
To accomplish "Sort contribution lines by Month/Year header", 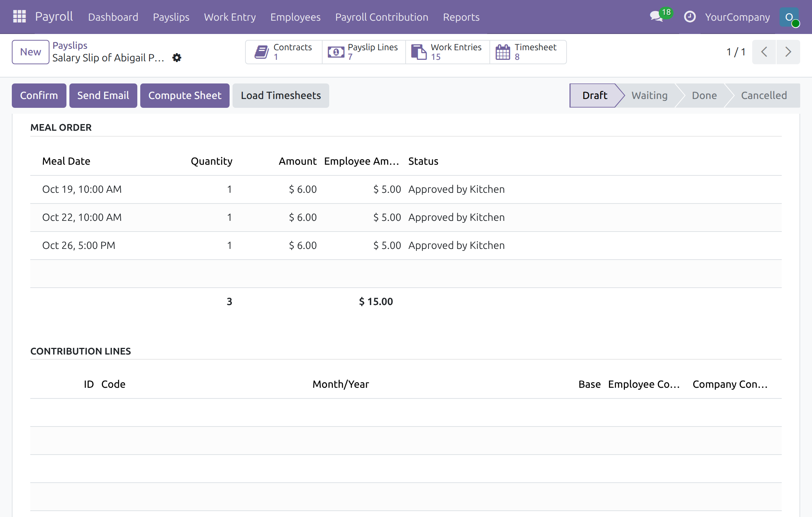I will pyautogui.click(x=341, y=384).
